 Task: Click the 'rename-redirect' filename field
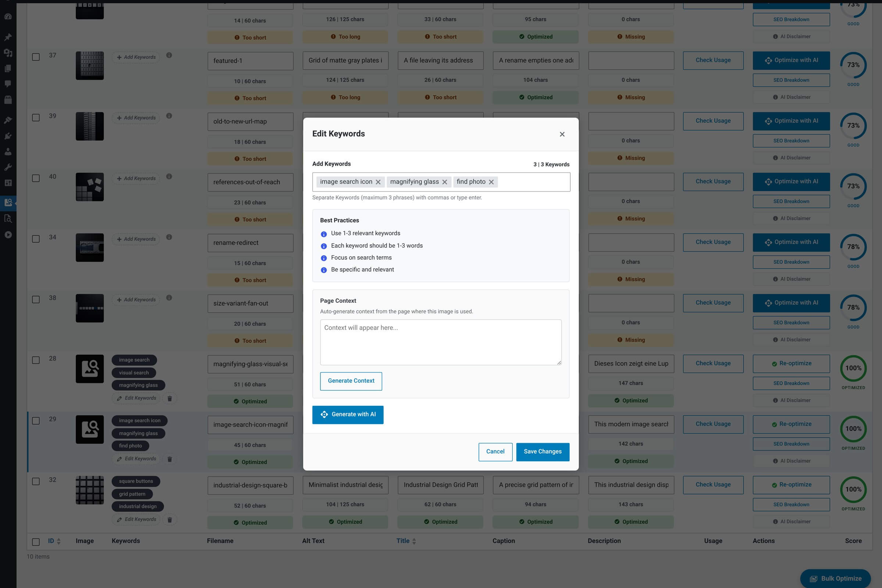(250, 243)
